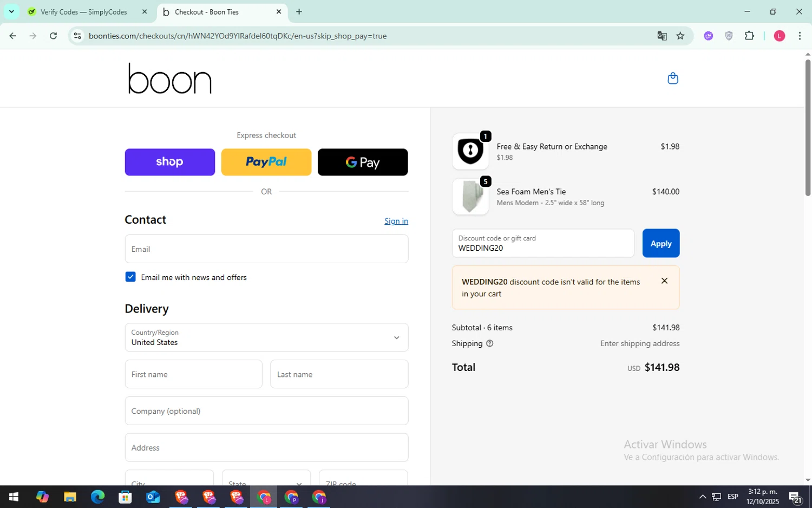Expand the tab search dropdown arrow
The height and width of the screenshot is (508, 812).
11,11
